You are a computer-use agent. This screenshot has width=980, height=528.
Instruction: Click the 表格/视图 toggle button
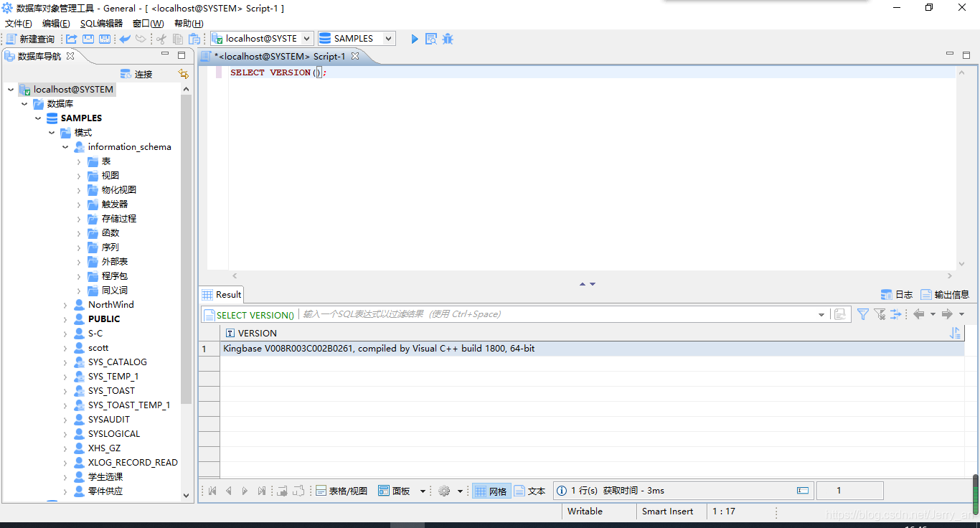[x=342, y=491]
